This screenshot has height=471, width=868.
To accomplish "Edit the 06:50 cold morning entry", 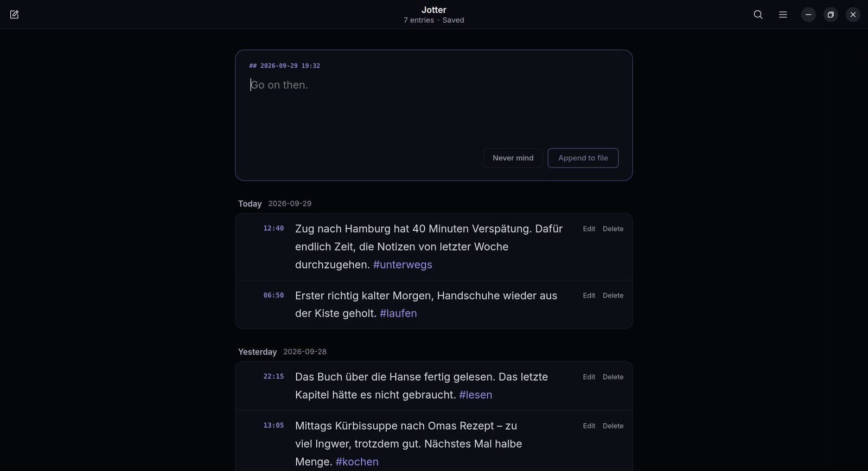I will 589,295.
